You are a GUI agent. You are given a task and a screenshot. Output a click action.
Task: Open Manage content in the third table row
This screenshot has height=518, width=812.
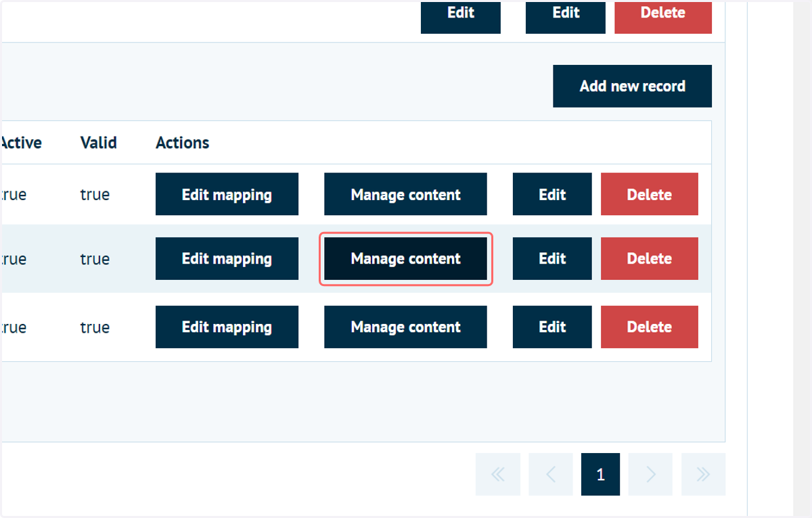point(405,327)
